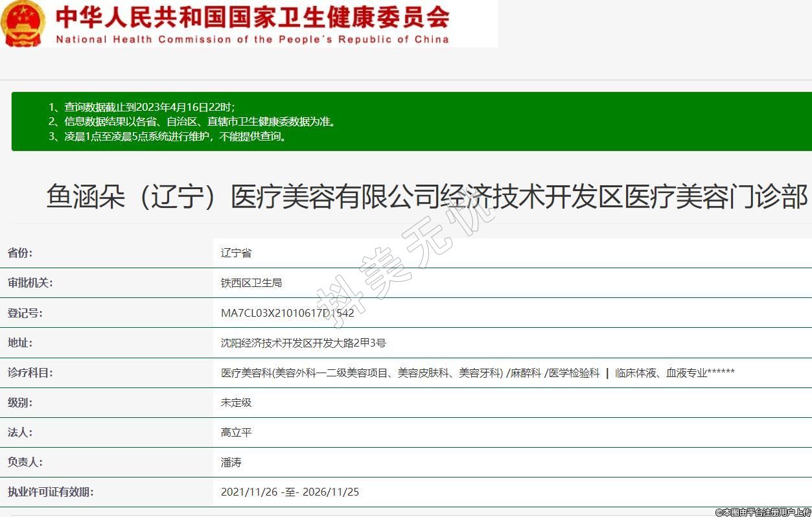The height and width of the screenshot is (517, 812).
Task: Click the 铁西区卫生局 approval authority value
Action: point(251,282)
